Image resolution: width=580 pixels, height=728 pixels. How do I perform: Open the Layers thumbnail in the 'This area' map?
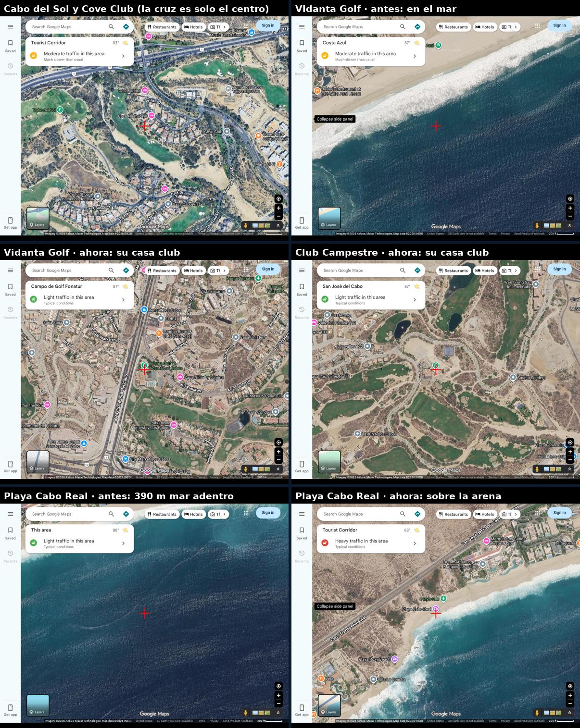pyautogui.click(x=38, y=705)
